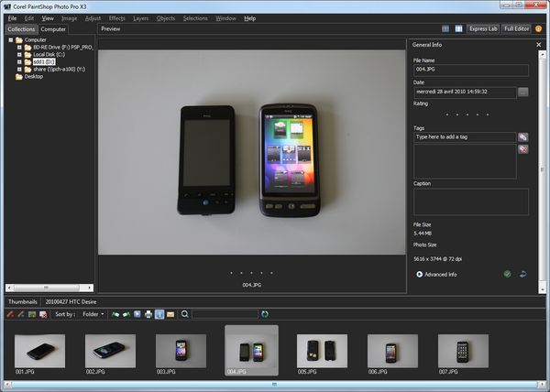
Task: Click the green checkmark apply icon
Action: point(507,273)
